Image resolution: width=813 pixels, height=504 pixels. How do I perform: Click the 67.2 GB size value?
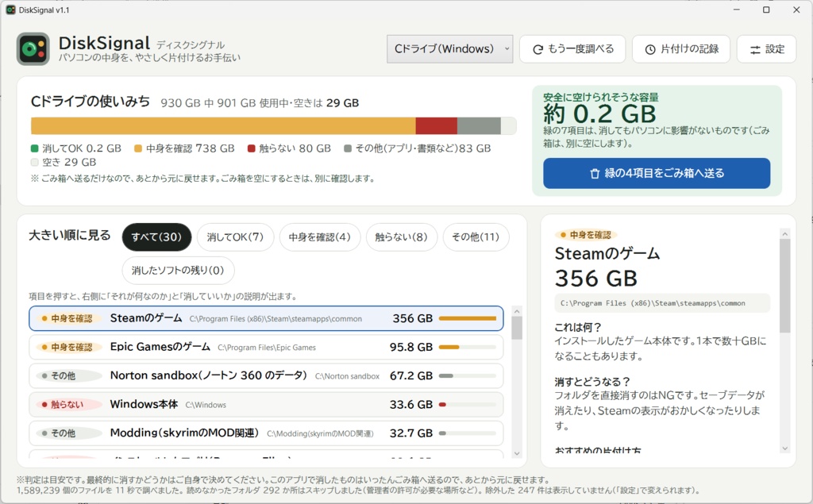411,376
